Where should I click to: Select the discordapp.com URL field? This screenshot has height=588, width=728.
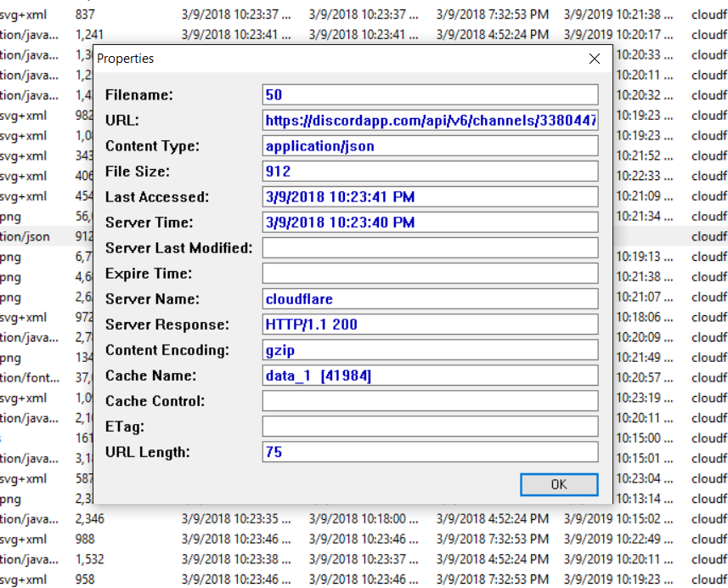(x=429, y=120)
